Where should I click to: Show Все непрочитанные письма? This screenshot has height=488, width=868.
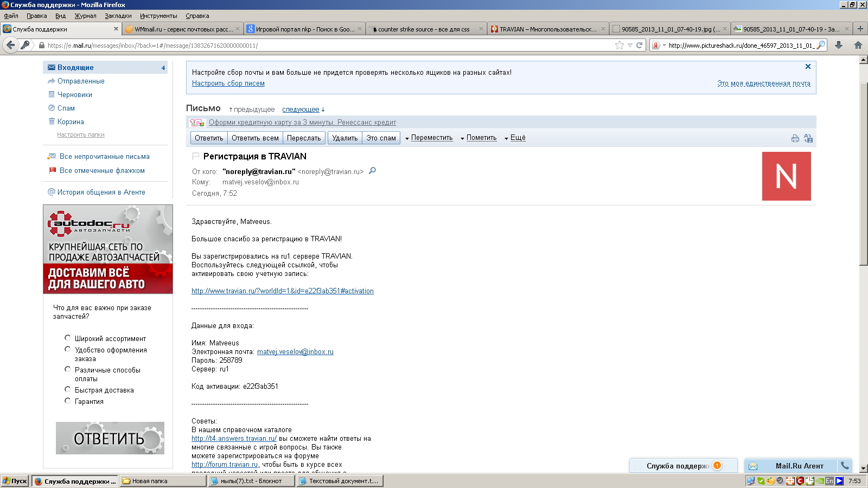pos(104,156)
